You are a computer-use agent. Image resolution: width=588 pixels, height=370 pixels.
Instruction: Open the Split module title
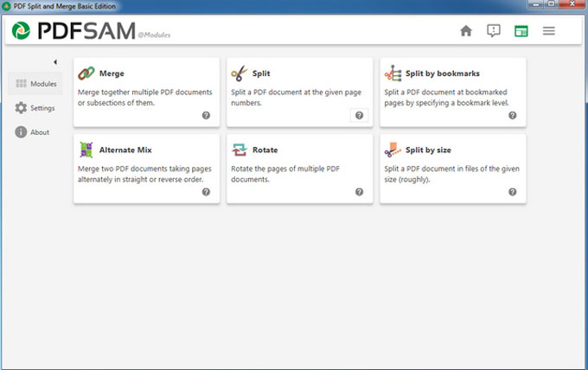click(x=261, y=73)
